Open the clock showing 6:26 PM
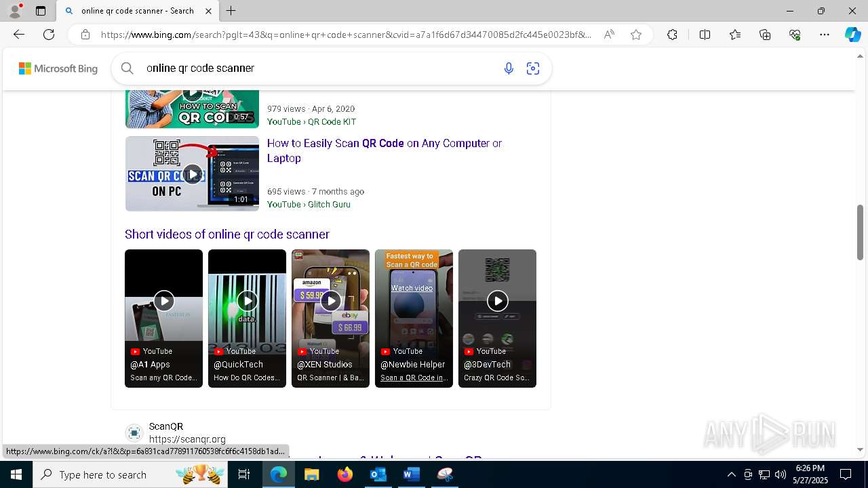The height and width of the screenshot is (488, 868). [810, 474]
